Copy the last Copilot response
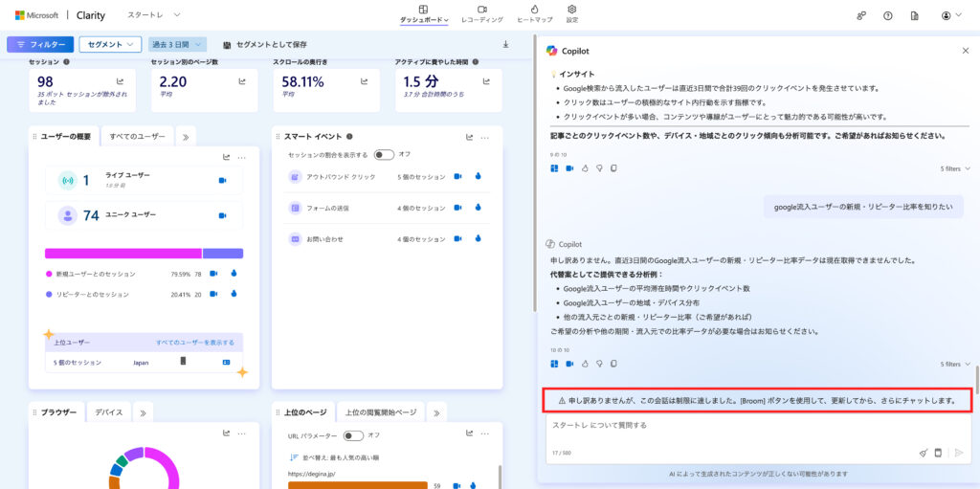The height and width of the screenshot is (489, 980). point(613,364)
